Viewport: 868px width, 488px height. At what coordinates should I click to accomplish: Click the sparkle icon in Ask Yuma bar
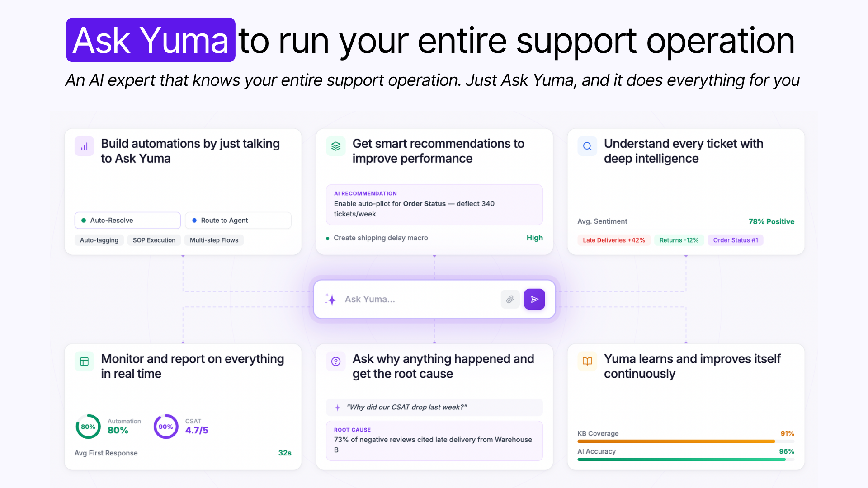tap(331, 300)
